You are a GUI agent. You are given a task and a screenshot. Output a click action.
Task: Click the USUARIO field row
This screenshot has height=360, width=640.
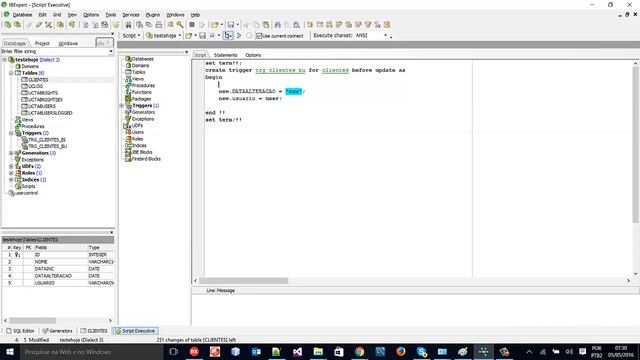58,283
